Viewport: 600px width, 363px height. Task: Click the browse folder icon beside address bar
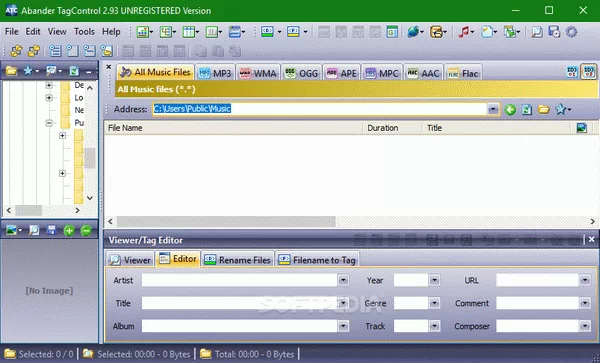pyautogui.click(x=544, y=110)
